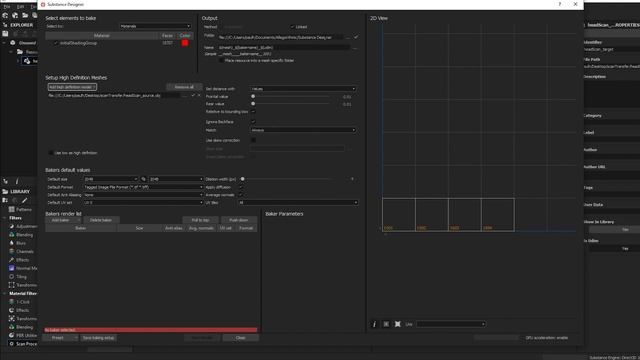Select the Blur filter category
640x360 pixels.
17,243
